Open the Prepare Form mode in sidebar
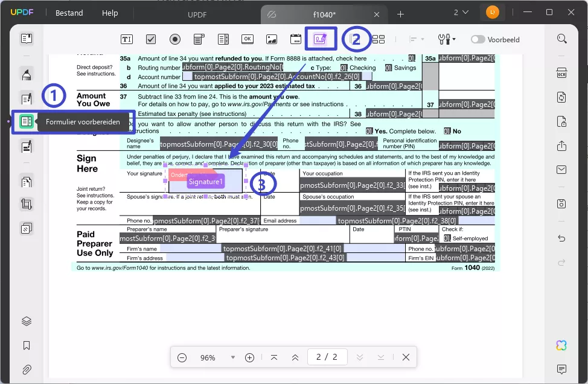This screenshot has width=588, height=384. click(x=27, y=121)
